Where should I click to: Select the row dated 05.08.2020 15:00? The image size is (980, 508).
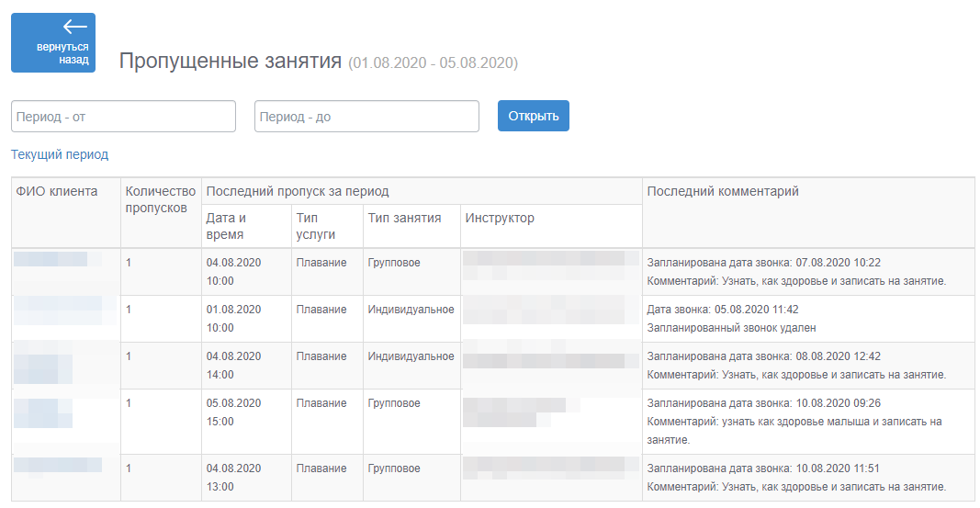(492, 422)
